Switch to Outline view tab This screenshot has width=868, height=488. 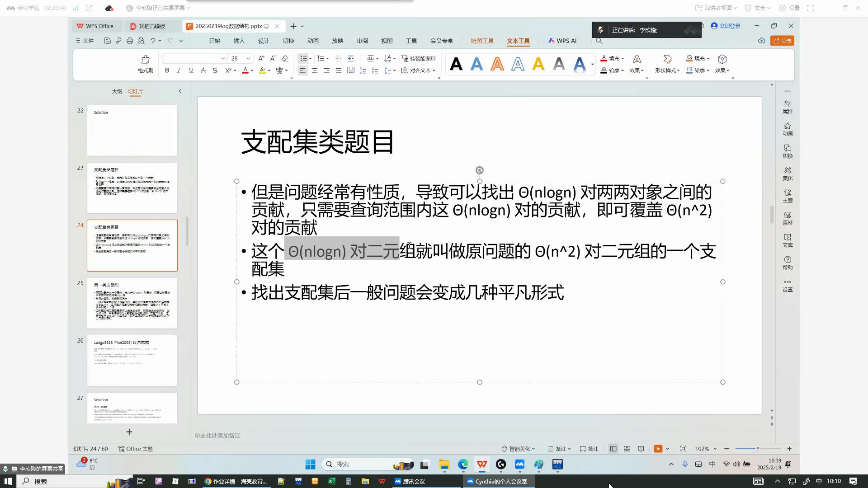click(x=117, y=91)
